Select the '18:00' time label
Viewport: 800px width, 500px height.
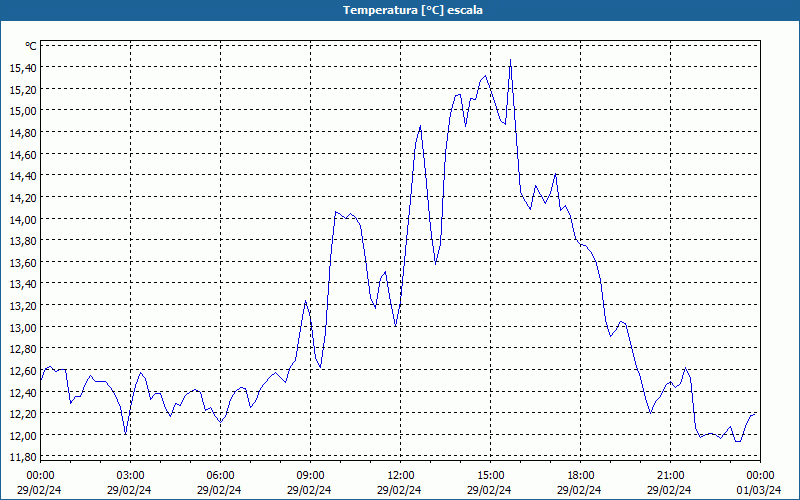click(x=581, y=475)
